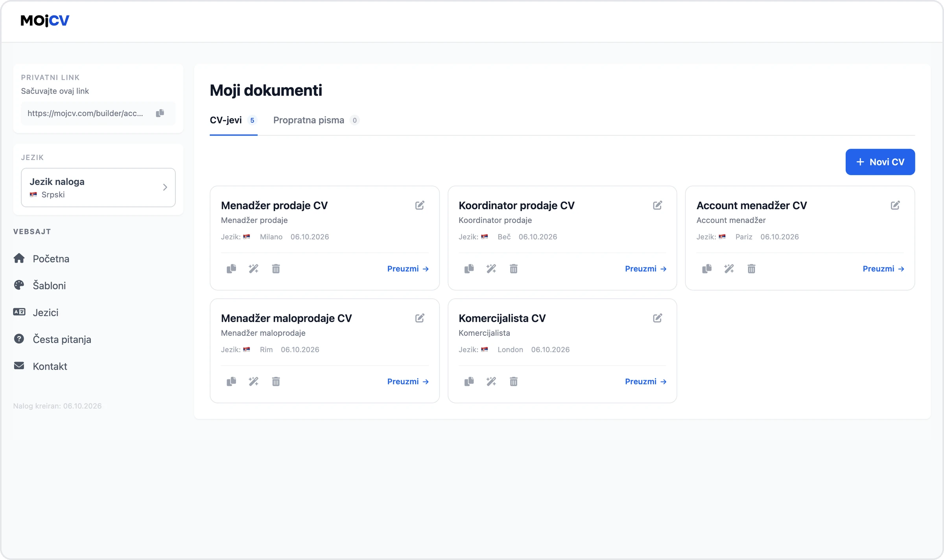Go to Početna in the sidebar
The height and width of the screenshot is (560, 944).
click(x=41, y=258)
